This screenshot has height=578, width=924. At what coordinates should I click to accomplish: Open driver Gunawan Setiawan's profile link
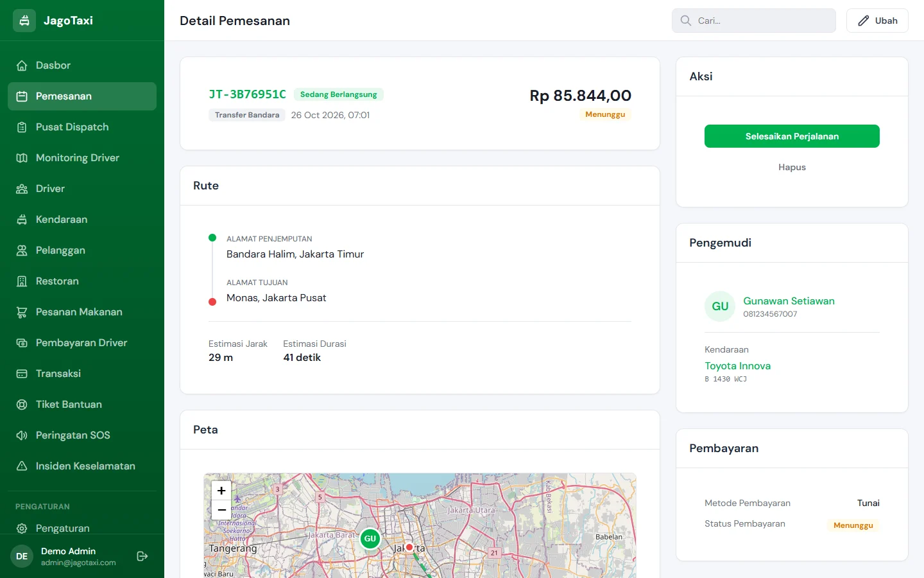point(789,301)
